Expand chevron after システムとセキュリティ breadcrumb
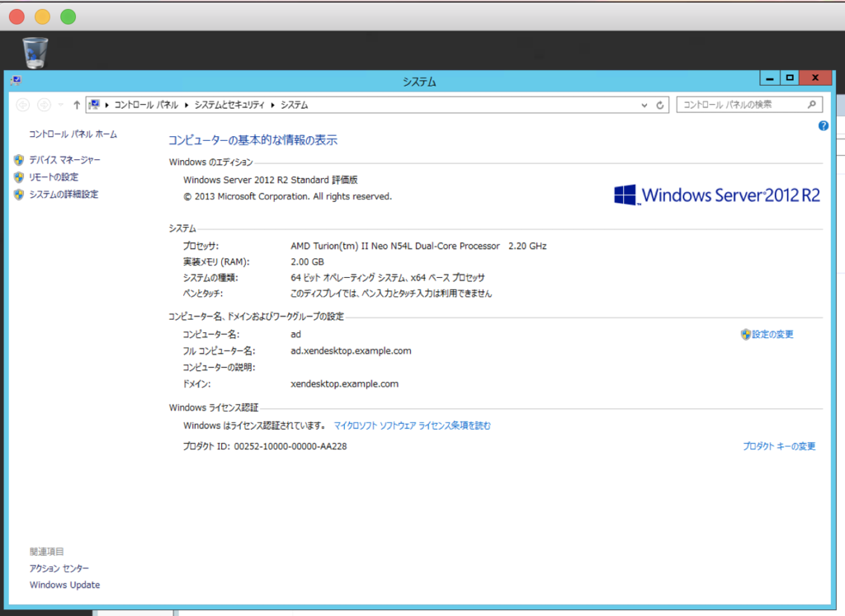This screenshot has height=616, width=845. 272,105
